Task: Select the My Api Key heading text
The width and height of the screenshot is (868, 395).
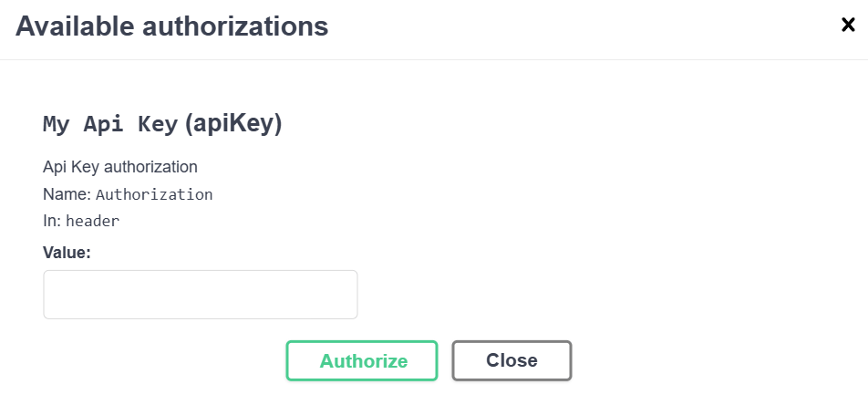Action: click(x=110, y=125)
